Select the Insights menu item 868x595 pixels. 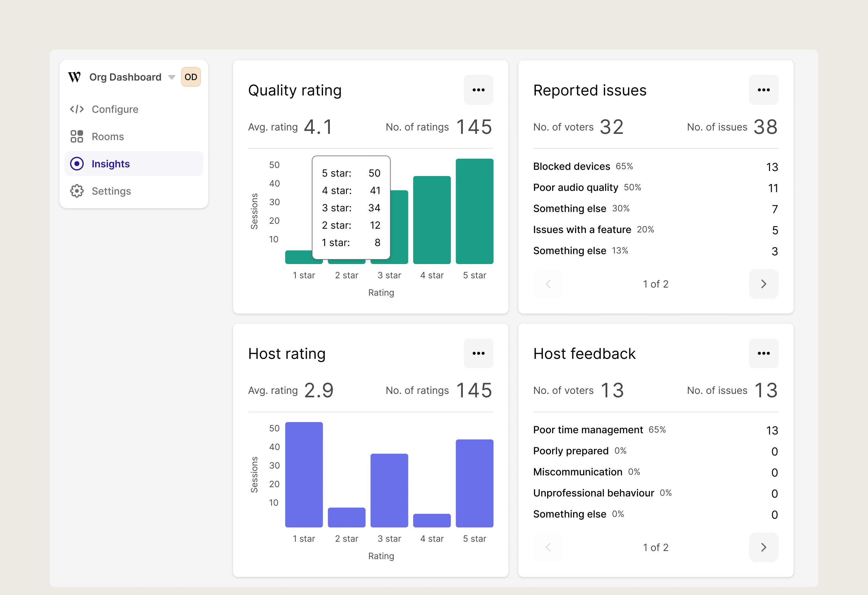click(x=134, y=164)
